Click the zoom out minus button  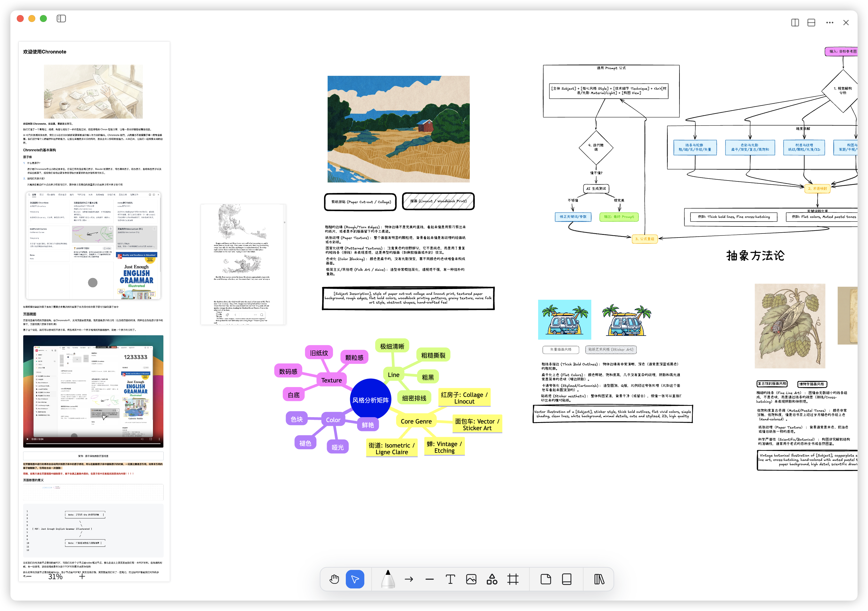coord(29,577)
